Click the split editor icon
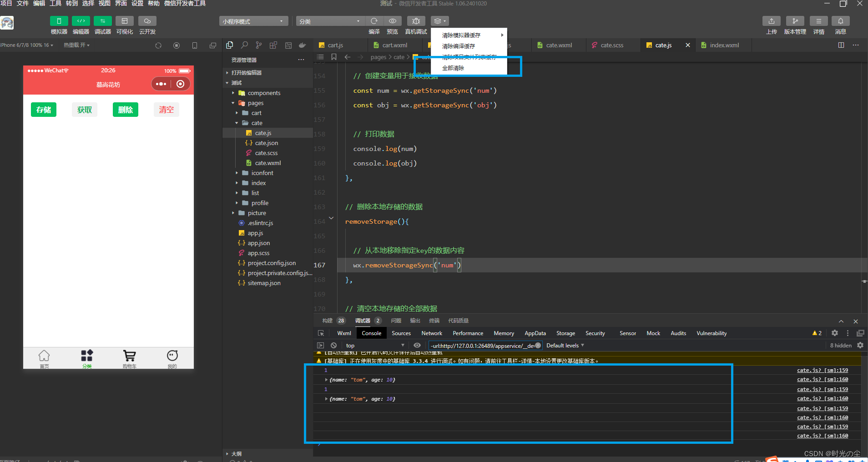Image resolution: width=868 pixels, height=462 pixels. coord(841,45)
